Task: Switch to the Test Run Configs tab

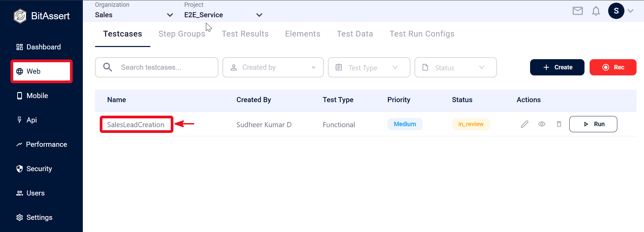Action: coord(422,34)
